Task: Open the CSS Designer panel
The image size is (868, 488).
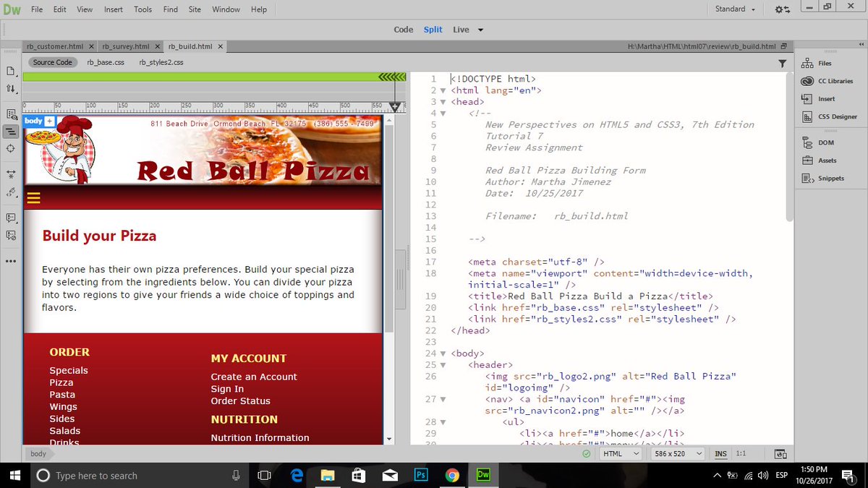Action: [829, 116]
